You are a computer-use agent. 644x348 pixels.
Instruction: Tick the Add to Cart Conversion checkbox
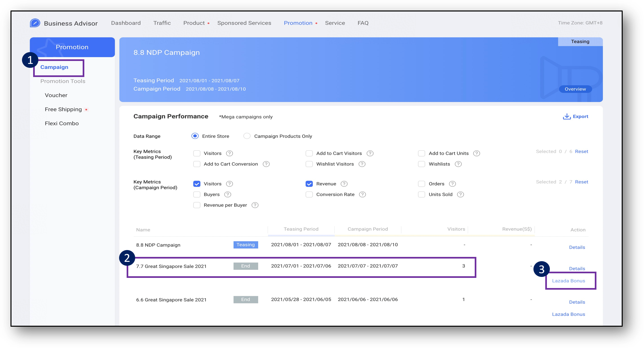pos(197,164)
